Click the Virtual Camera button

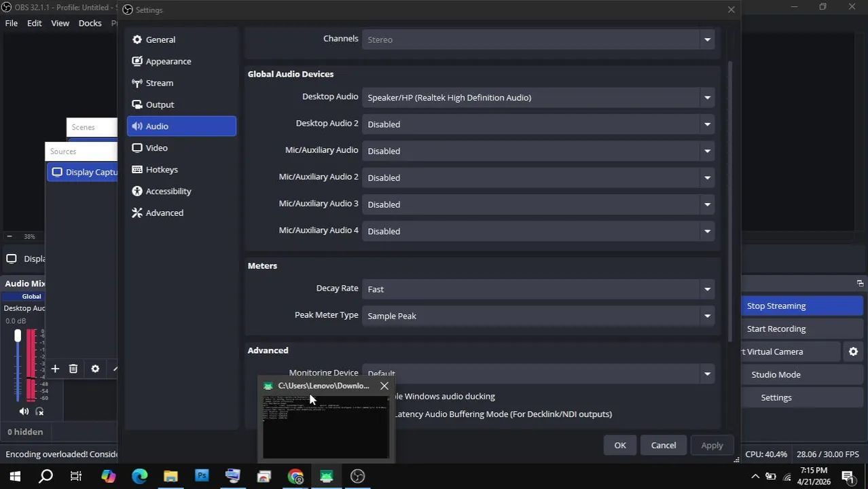(791, 352)
